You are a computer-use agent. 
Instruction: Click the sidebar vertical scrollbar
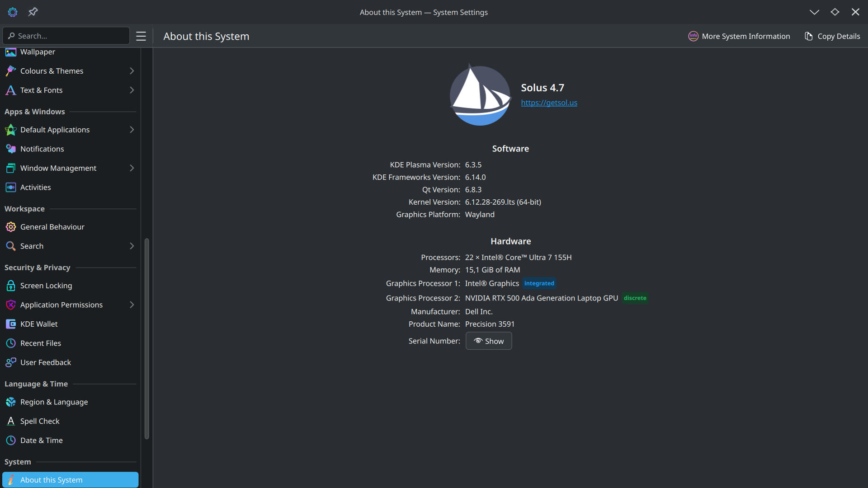(146, 339)
